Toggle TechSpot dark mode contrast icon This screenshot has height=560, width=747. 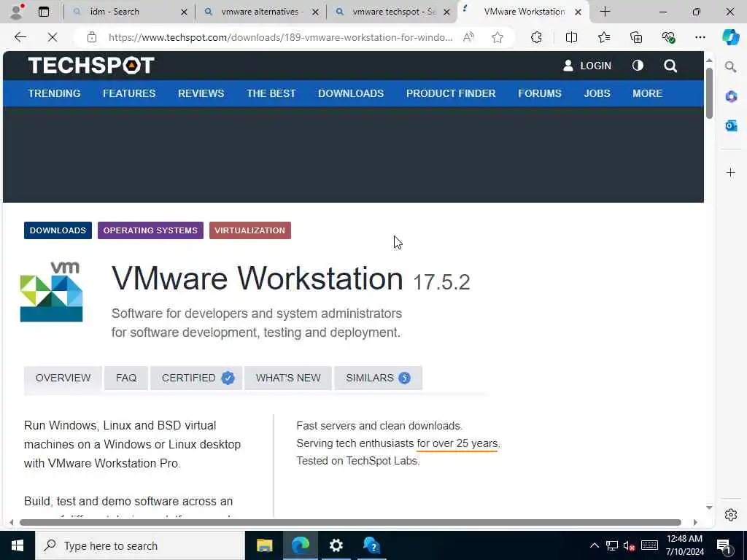(638, 66)
